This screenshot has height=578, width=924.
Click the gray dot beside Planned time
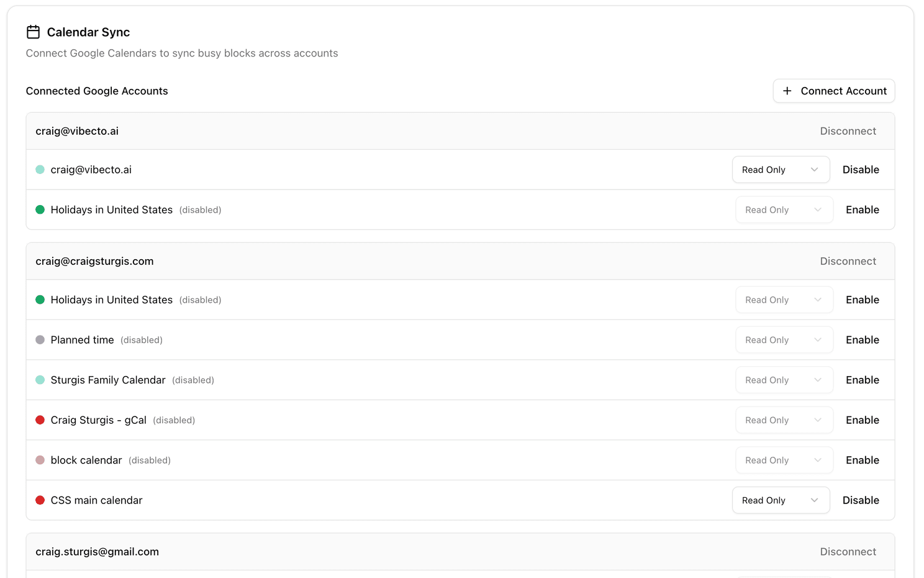click(40, 340)
